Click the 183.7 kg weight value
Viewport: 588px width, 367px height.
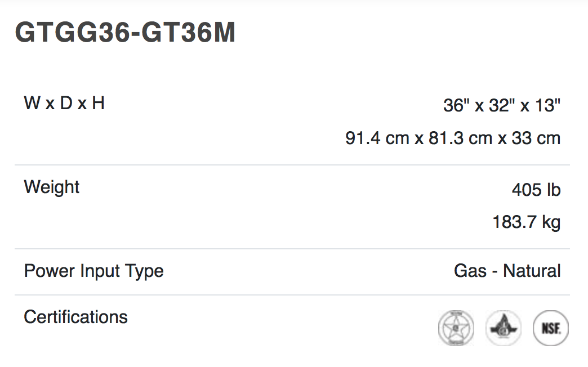(x=527, y=222)
